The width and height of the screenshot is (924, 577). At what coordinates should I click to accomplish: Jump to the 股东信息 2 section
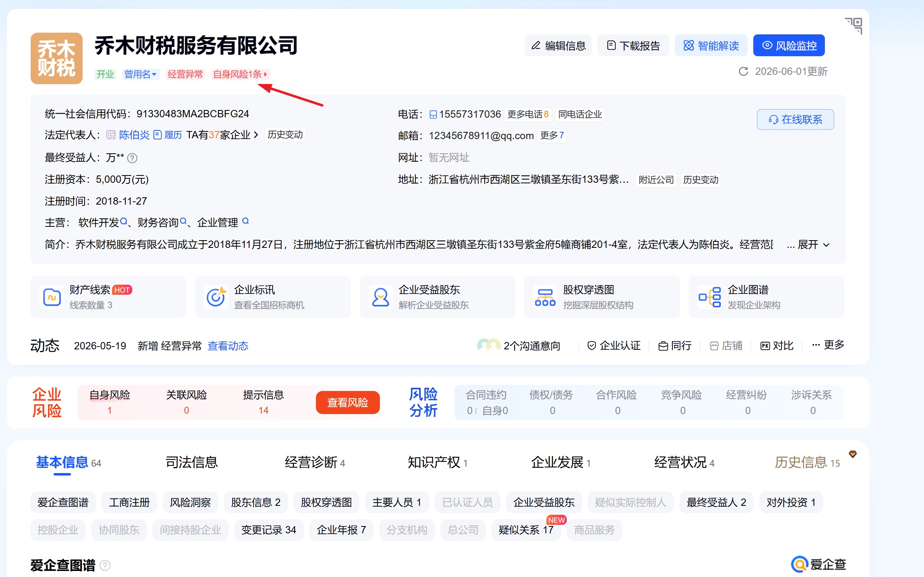click(256, 502)
